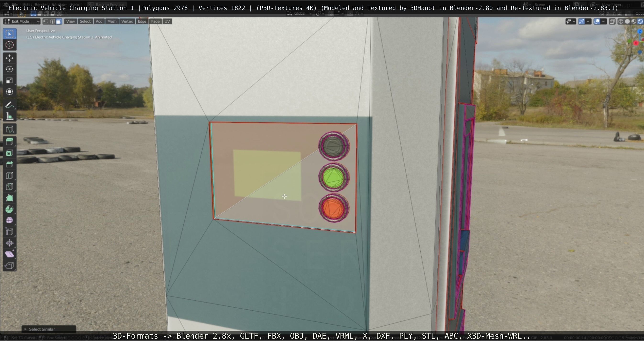Enable face select mode
Screen dimensions: 644x341
(x=59, y=22)
